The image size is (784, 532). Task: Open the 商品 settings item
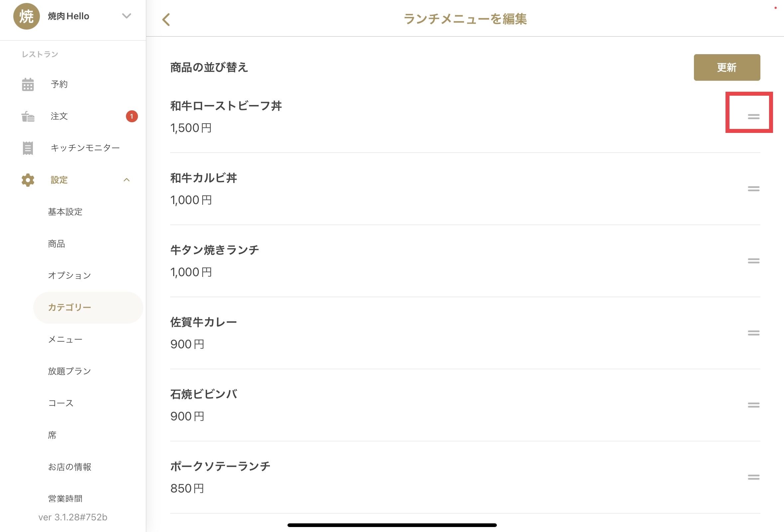click(57, 244)
